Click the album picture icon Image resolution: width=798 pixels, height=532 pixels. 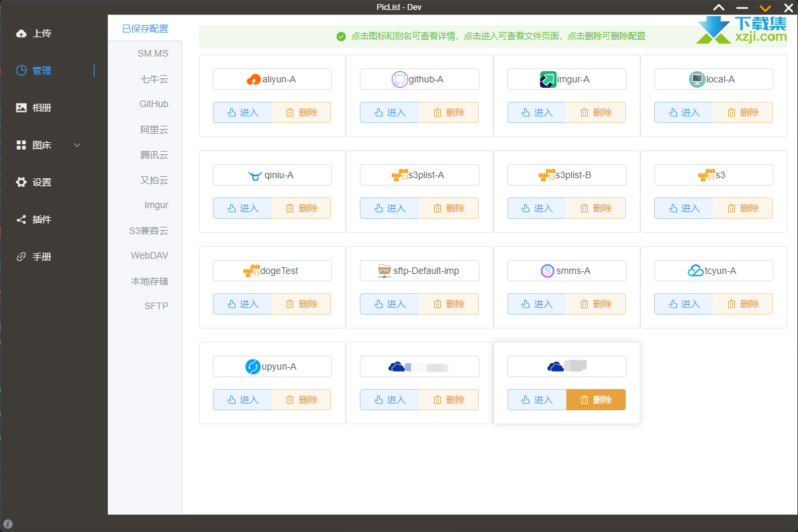point(21,108)
